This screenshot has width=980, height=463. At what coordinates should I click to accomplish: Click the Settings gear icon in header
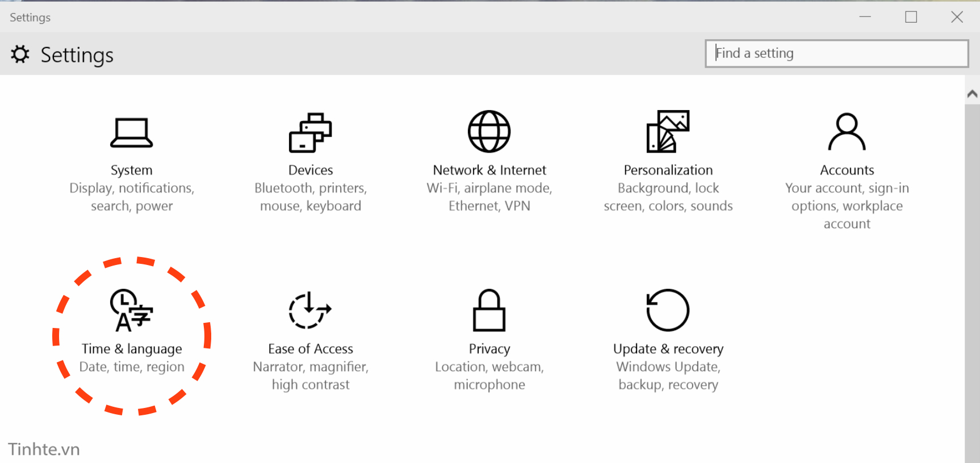tap(20, 54)
